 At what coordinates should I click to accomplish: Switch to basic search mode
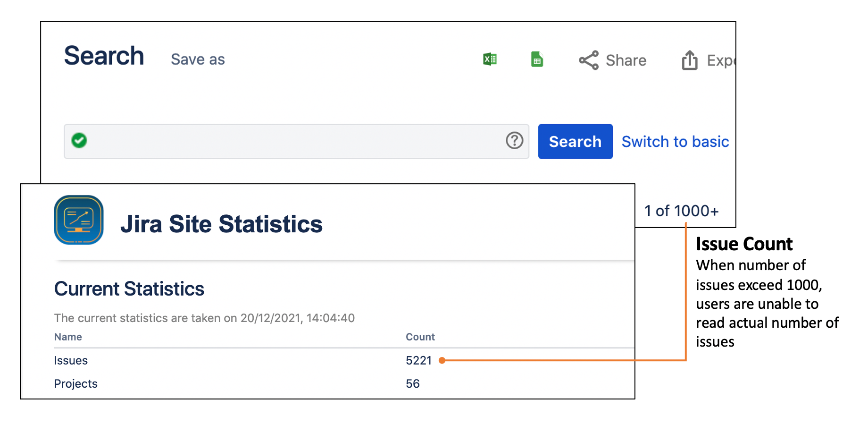pyautogui.click(x=675, y=142)
